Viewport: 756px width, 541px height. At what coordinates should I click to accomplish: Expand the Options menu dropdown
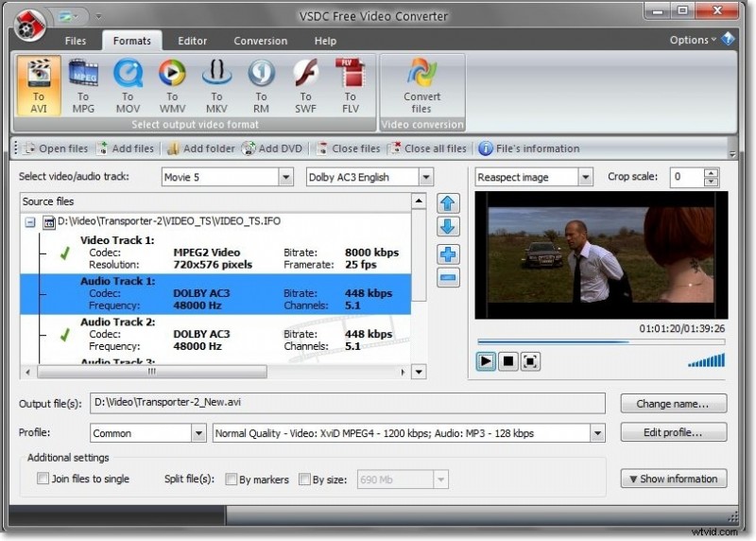pyautogui.click(x=693, y=40)
